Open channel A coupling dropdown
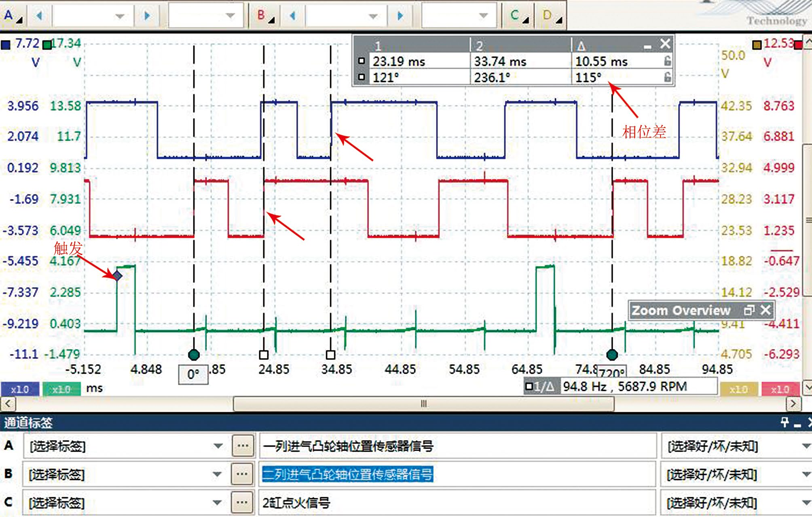The image size is (812, 517). tap(206, 16)
